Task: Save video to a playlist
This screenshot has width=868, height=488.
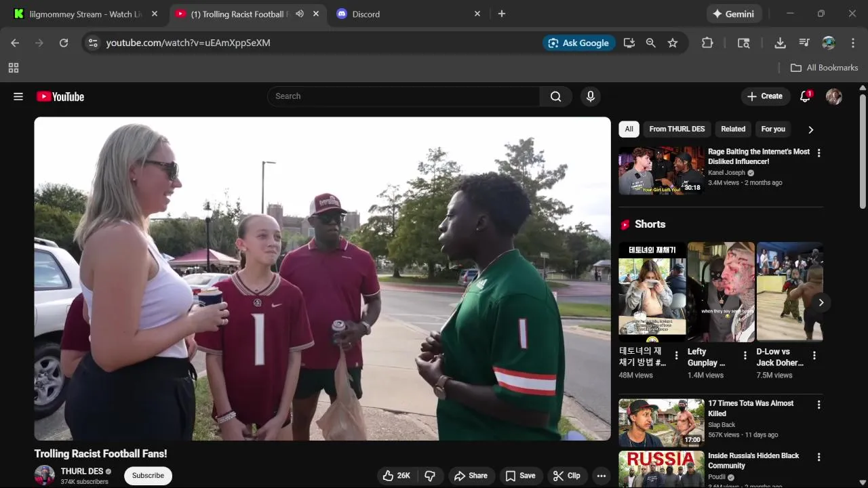Action: point(520,476)
